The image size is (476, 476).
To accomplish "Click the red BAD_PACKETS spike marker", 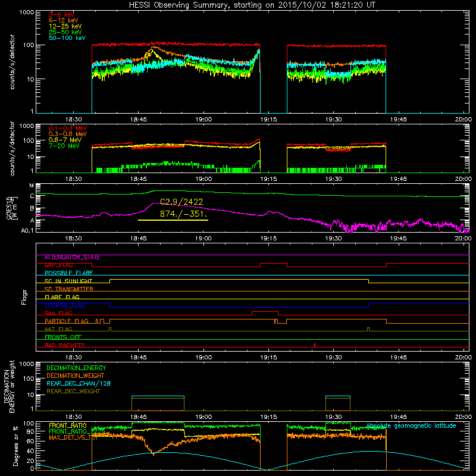I will point(315,345).
